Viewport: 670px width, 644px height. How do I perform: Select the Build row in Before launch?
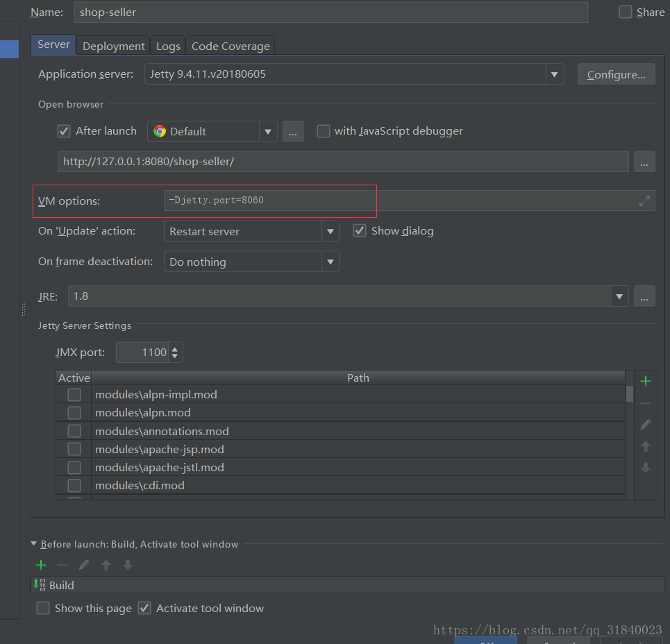[348, 584]
